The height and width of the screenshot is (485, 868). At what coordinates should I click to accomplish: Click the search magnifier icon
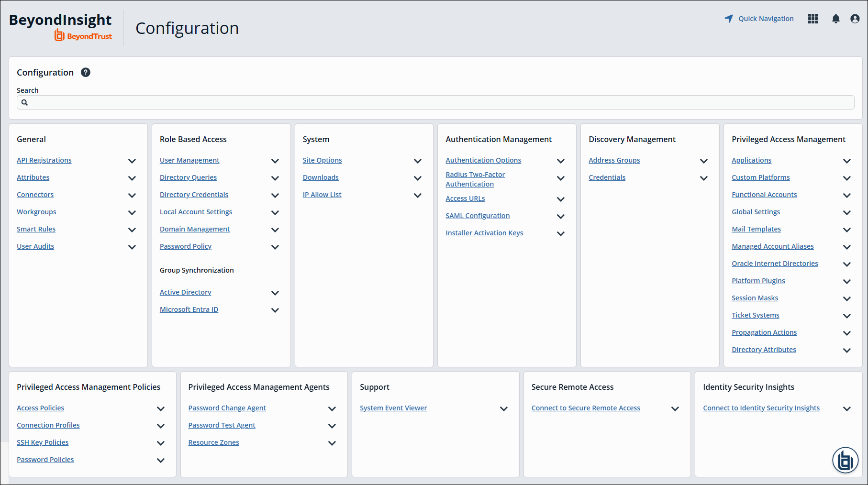[24, 102]
